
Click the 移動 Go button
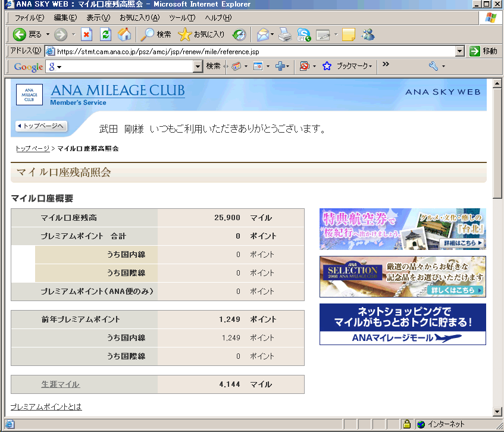pos(483,51)
